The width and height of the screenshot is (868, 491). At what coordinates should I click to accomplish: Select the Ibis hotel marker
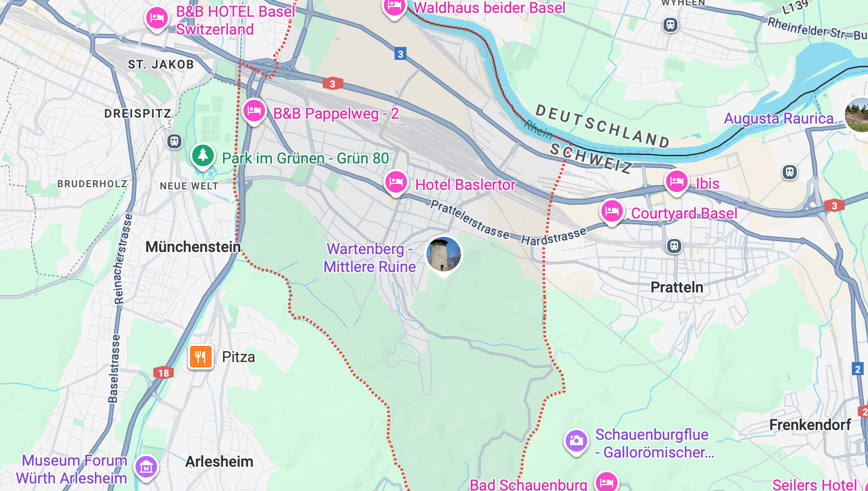click(x=676, y=182)
